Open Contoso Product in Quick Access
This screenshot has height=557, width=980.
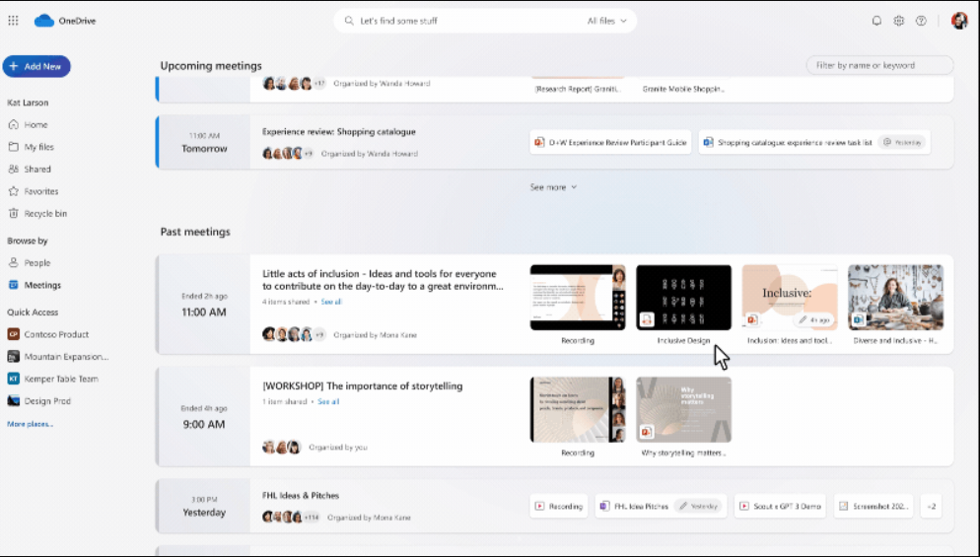[56, 334]
